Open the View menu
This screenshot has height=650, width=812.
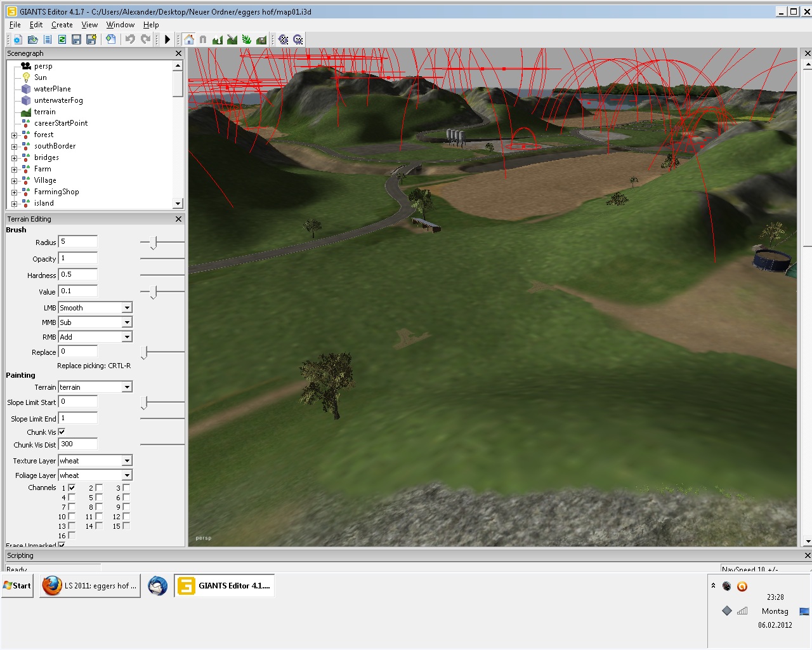[89, 25]
